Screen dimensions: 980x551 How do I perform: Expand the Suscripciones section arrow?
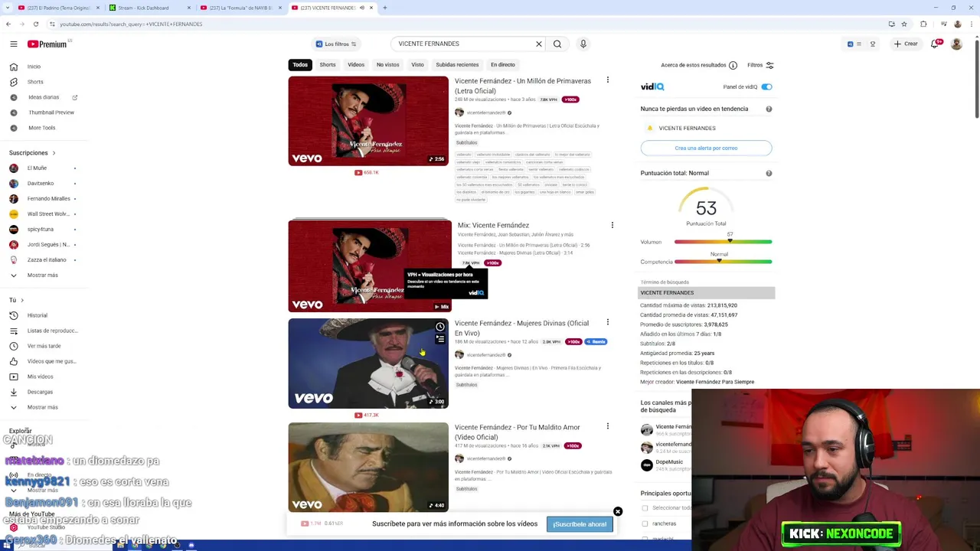pos(54,153)
